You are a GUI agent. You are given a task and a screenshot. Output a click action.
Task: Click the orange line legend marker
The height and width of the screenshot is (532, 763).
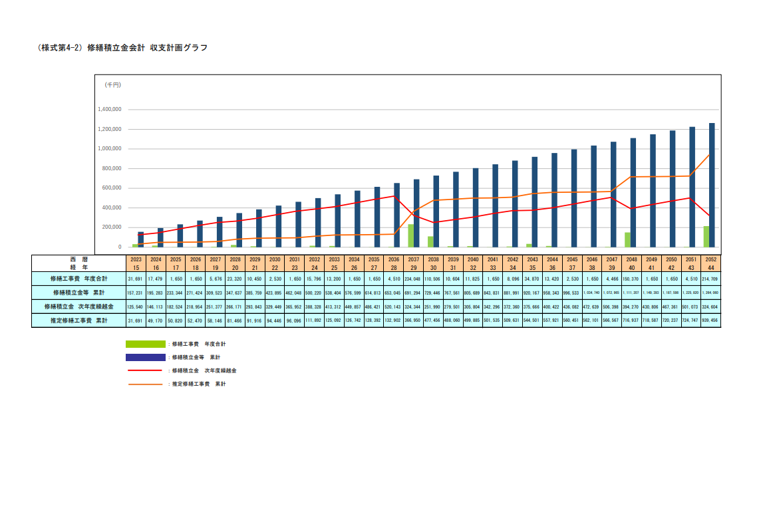click(x=145, y=384)
